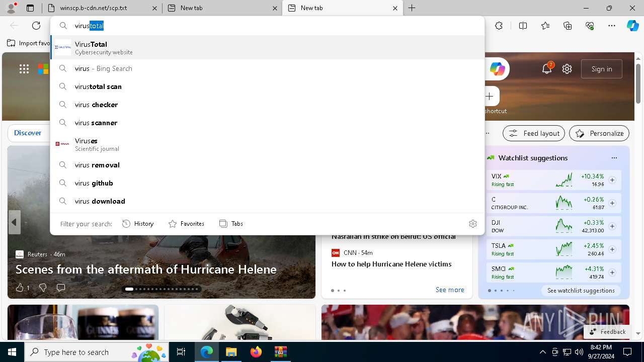Viewport: 644px width, 362px height.
Task: Filter search by Tabs
Action: coord(231,224)
